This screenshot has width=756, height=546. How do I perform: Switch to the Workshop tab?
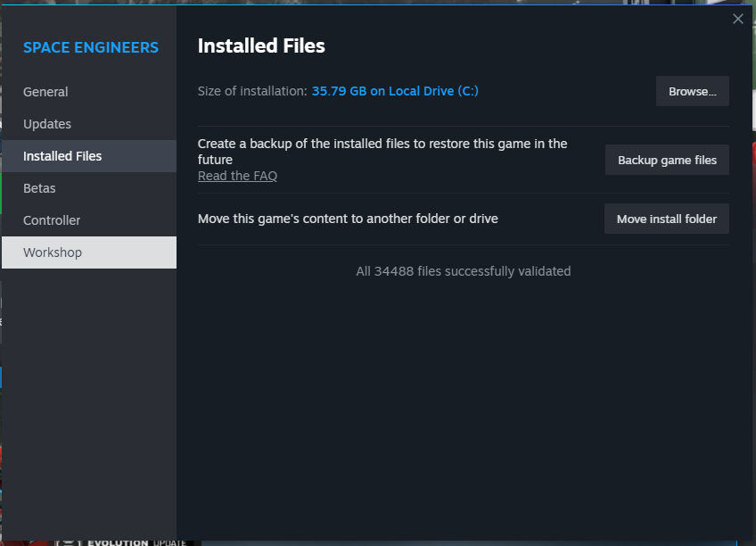(53, 252)
